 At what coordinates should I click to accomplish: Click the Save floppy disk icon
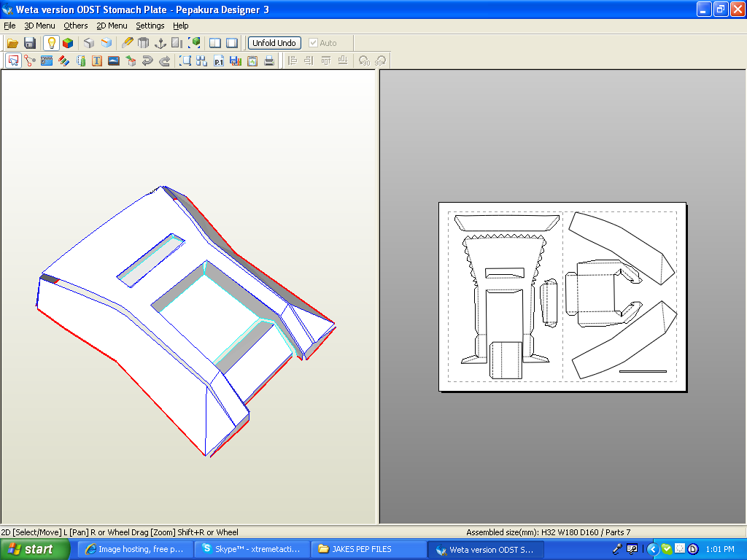point(29,43)
